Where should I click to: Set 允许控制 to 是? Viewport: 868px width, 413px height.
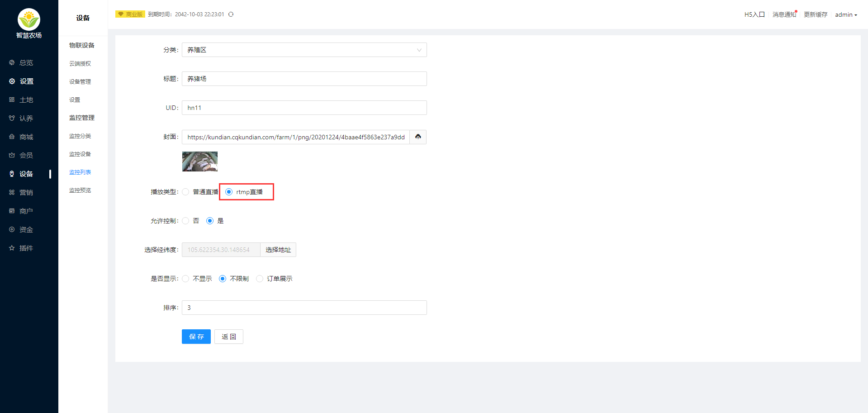[x=210, y=221]
